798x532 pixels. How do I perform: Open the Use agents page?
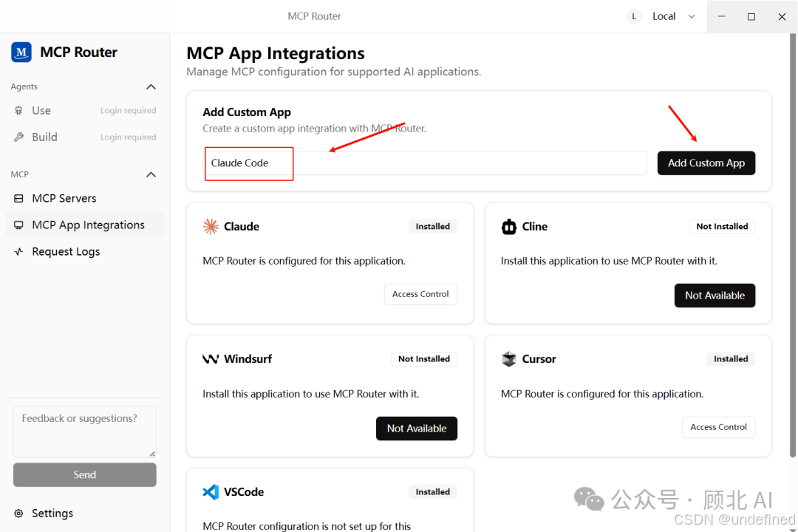84,111
